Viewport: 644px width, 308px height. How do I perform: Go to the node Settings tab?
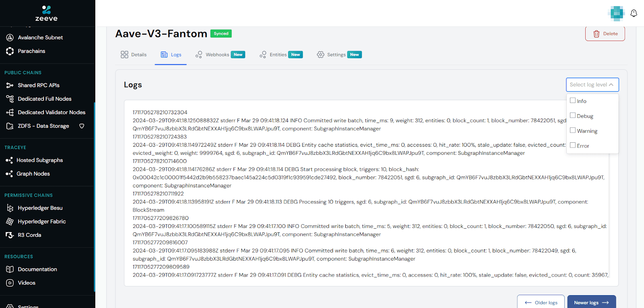click(339, 55)
